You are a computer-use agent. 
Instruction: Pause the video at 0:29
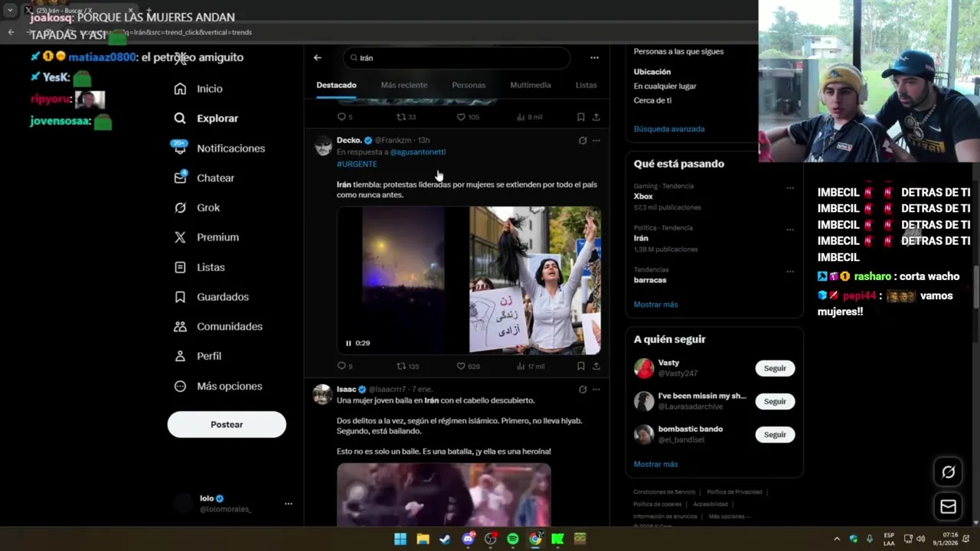point(348,343)
